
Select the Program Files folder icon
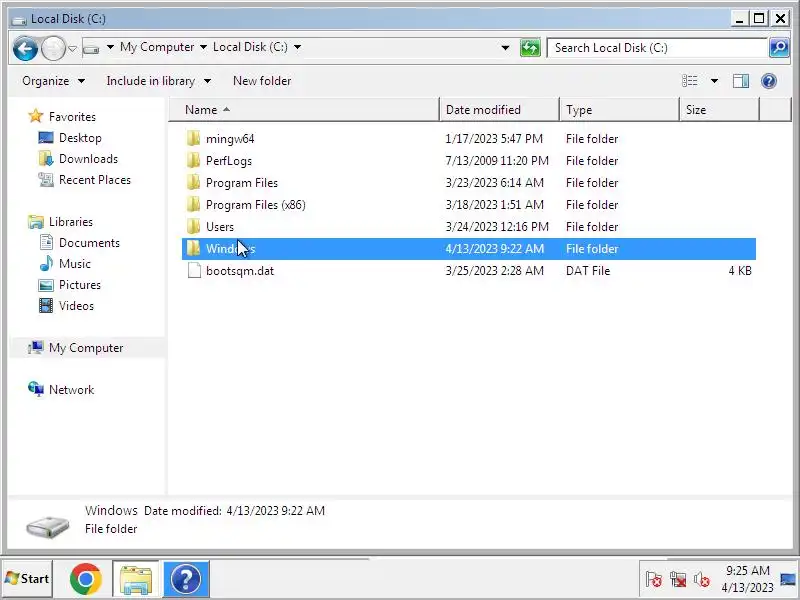(193, 182)
